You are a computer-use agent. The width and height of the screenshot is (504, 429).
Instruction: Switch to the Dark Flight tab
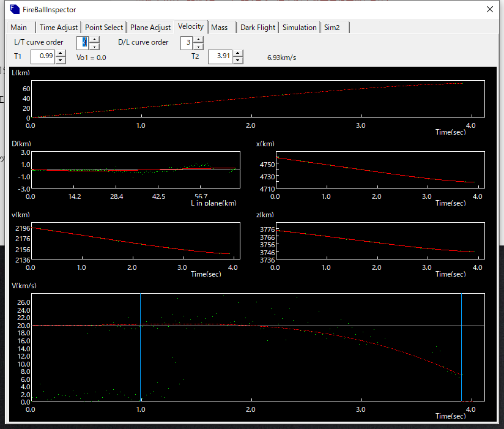tap(258, 28)
